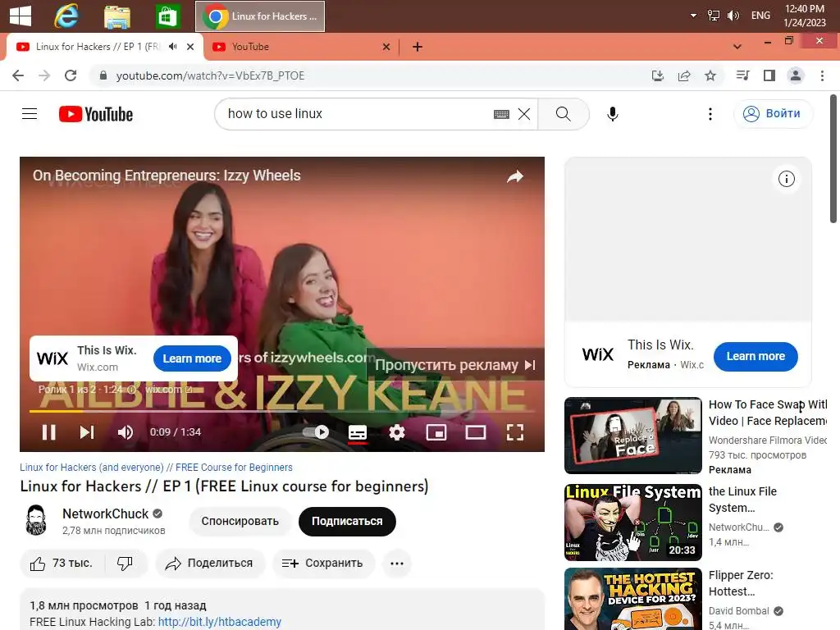Image resolution: width=840 pixels, height=630 pixels.
Task: Open the NetworkChuck channel avatar
Action: [36, 521]
